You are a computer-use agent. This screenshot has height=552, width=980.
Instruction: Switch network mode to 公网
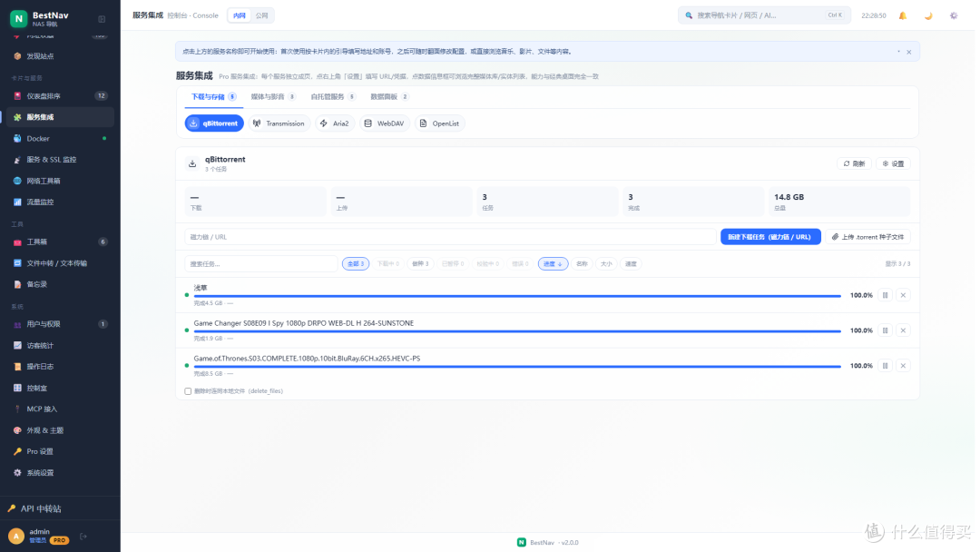coord(262,15)
